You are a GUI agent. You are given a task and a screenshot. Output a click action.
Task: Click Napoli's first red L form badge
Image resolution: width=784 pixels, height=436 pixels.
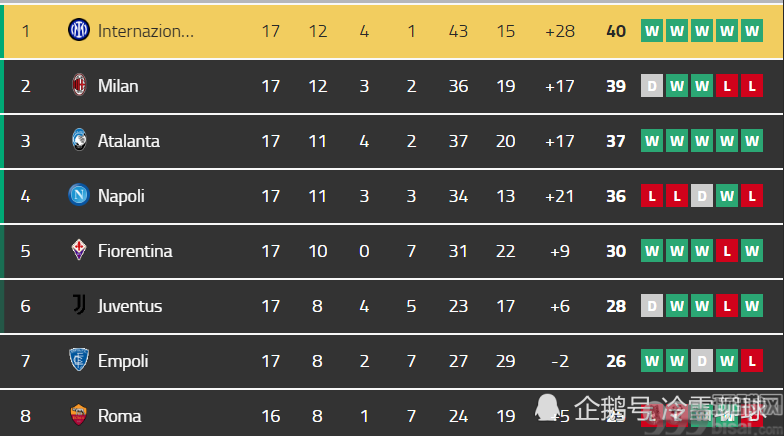pyautogui.click(x=652, y=196)
